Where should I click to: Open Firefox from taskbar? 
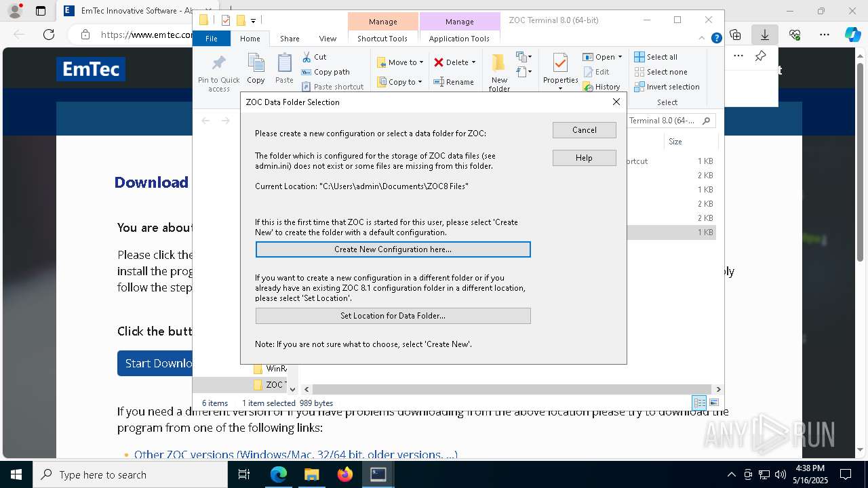pos(344,474)
